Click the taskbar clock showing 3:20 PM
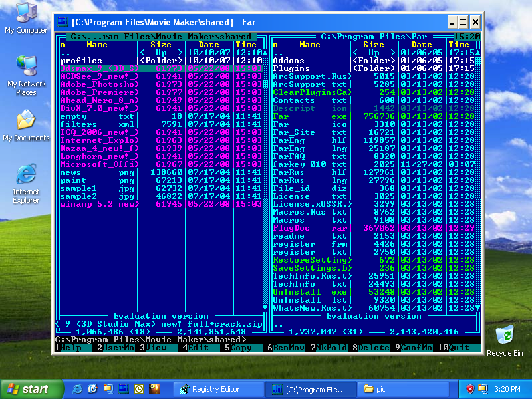532x399 pixels. 507,389
